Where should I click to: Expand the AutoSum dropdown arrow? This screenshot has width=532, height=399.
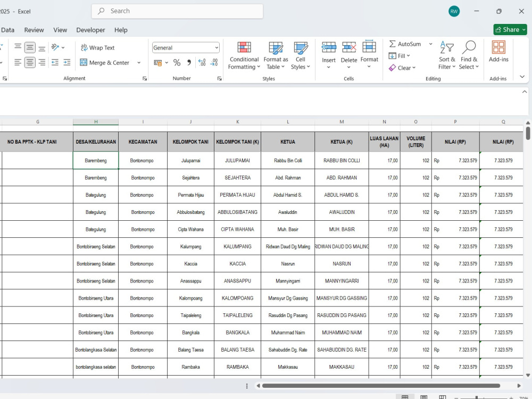point(430,44)
